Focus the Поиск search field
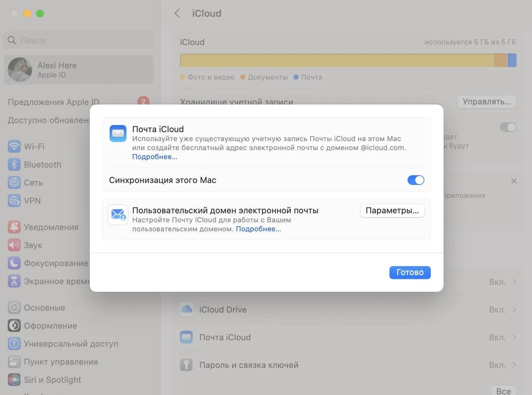The height and width of the screenshot is (395, 532). pyautogui.click(x=79, y=40)
